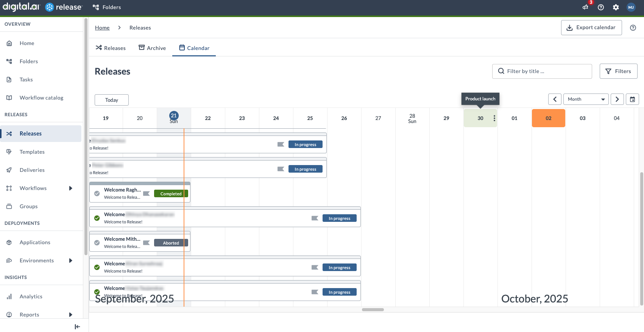Screen dimensions: 644x332
Task: Switch to the Archive tab
Action: click(x=152, y=48)
